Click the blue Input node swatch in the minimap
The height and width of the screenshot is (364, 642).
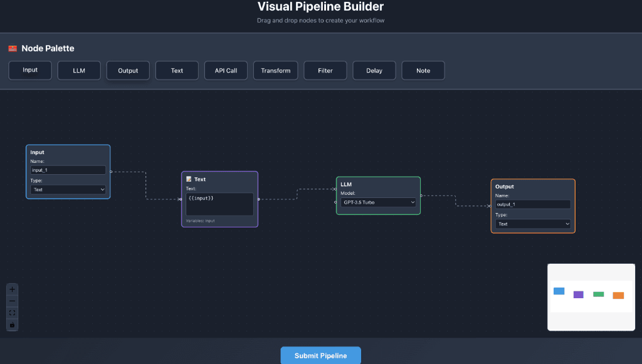coord(559,290)
